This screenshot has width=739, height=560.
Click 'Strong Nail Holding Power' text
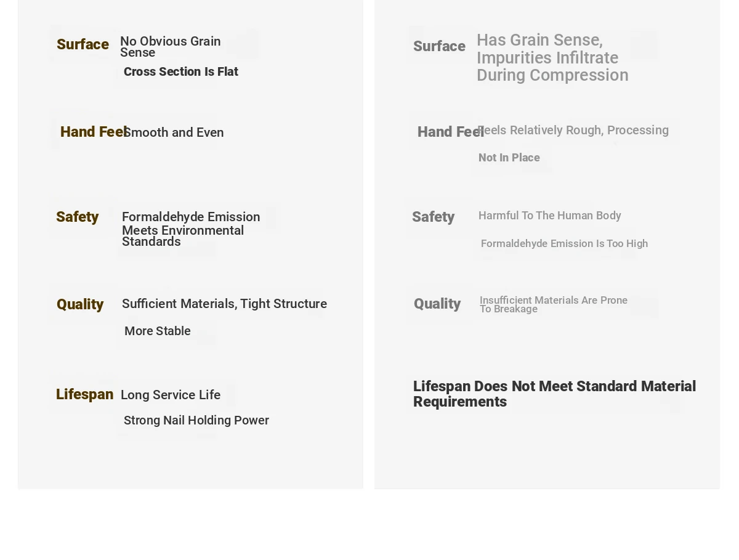(x=196, y=420)
